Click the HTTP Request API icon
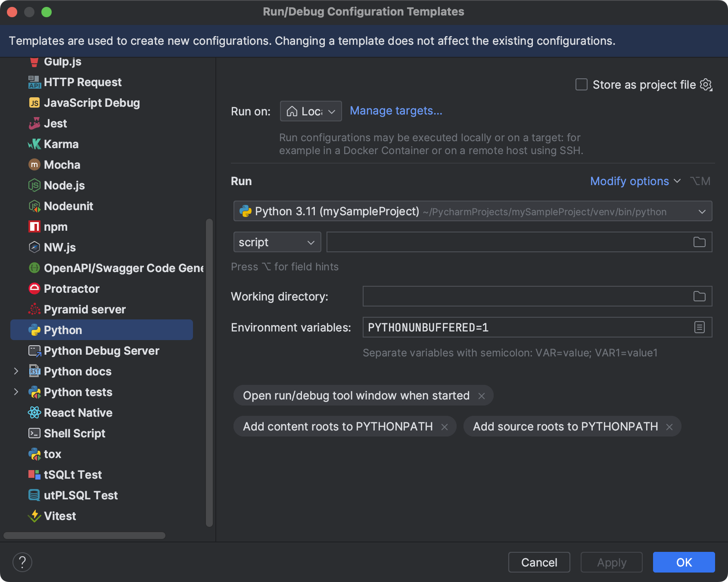This screenshot has width=728, height=582. [34, 82]
